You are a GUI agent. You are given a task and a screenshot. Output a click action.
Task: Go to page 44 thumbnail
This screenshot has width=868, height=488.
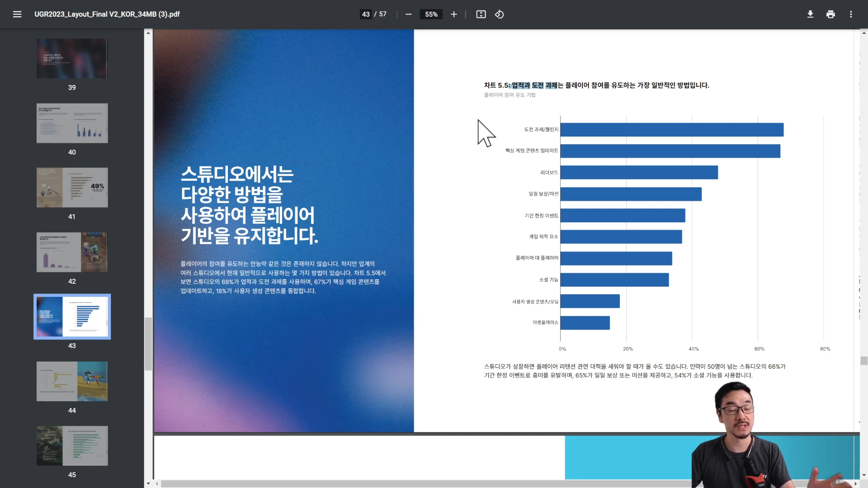(x=72, y=381)
